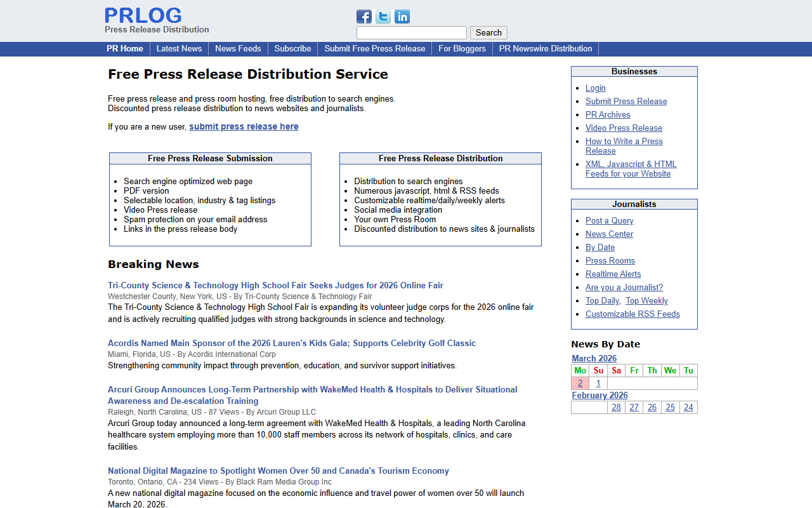The width and height of the screenshot is (812, 508).
Task: Open Submit Press Release sidebar link
Action: pyautogui.click(x=626, y=101)
